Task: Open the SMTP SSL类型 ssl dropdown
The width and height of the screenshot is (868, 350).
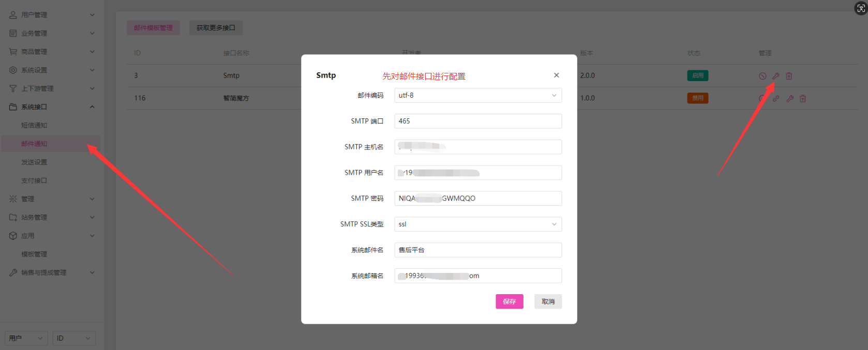Action: (478, 224)
